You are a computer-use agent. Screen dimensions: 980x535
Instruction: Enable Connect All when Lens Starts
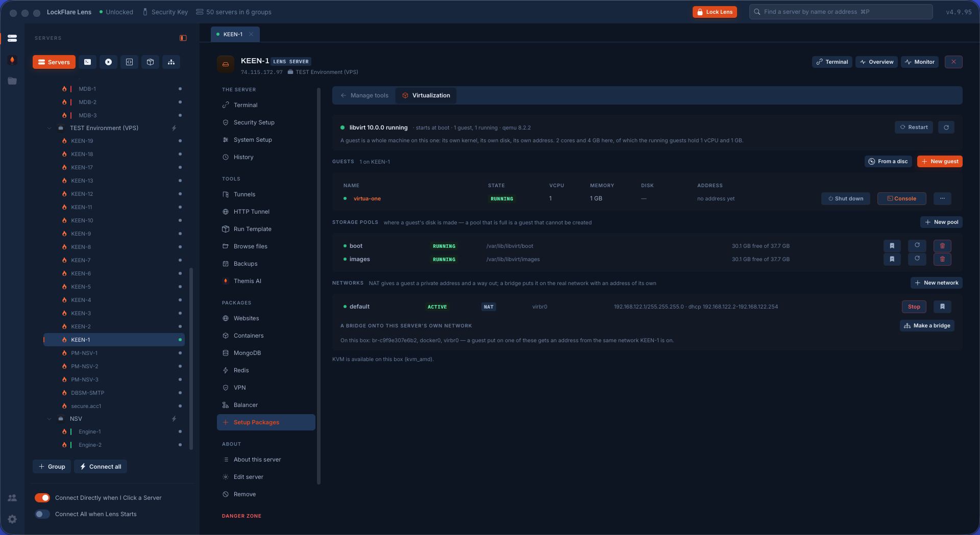(x=42, y=514)
